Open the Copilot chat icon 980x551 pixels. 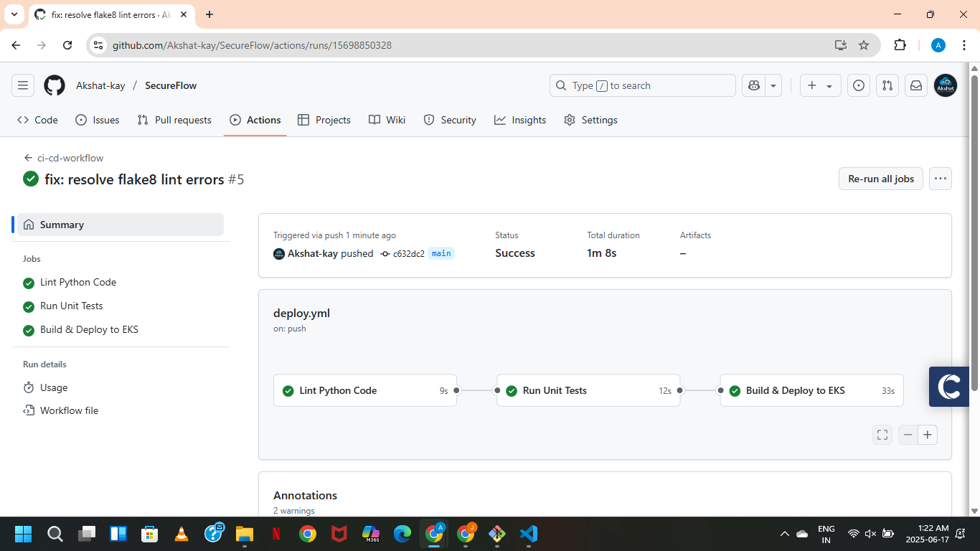click(753, 85)
